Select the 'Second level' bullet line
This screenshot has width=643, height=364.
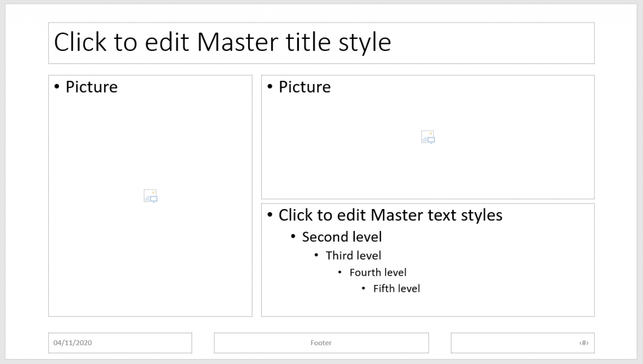(342, 237)
